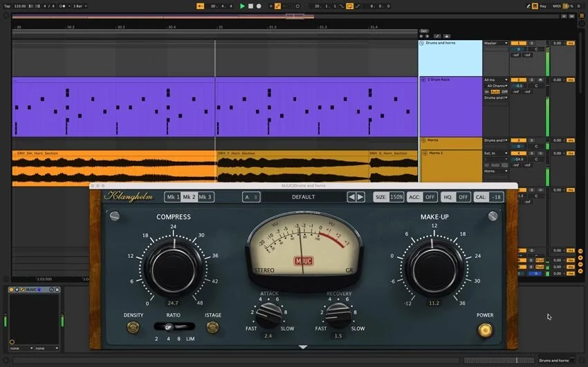Toggle the metronome in the transport bar
The image size is (588, 367).
point(63,6)
